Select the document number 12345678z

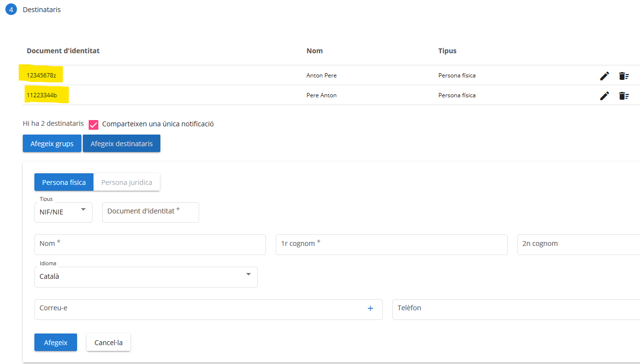click(x=41, y=76)
